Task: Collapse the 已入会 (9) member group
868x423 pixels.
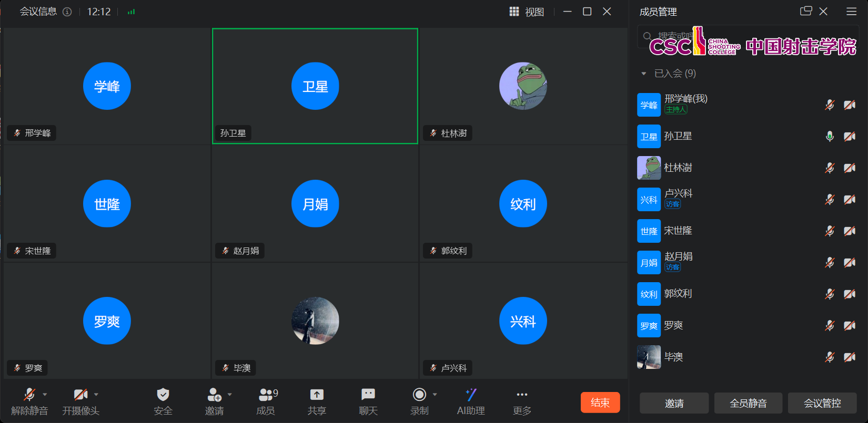Action: point(643,74)
